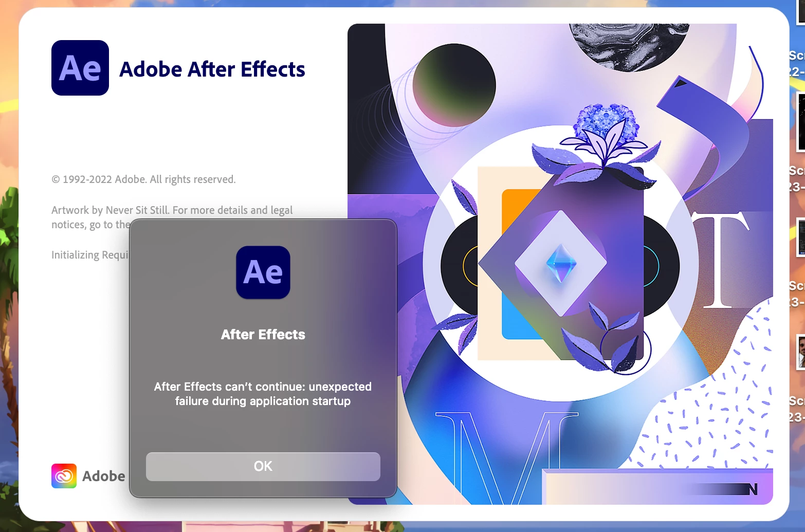Click OK in the After Effects error dialog

click(x=263, y=466)
